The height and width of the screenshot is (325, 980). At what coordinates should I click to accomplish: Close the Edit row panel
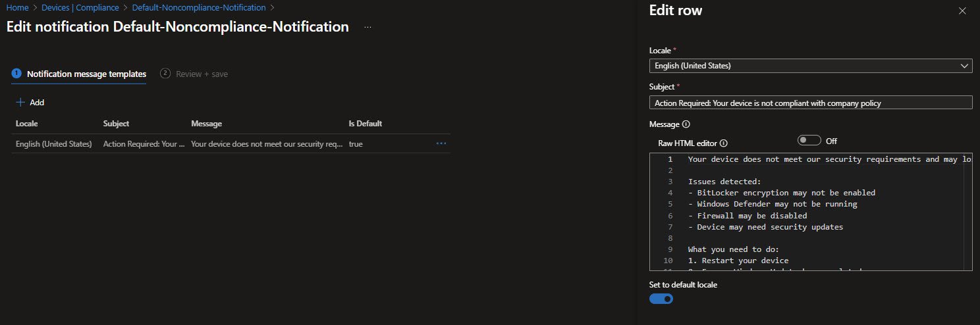point(962,11)
